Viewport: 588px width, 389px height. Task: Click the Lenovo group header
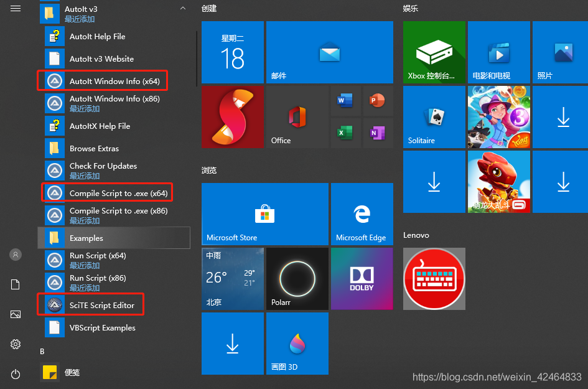click(x=416, y=235)
